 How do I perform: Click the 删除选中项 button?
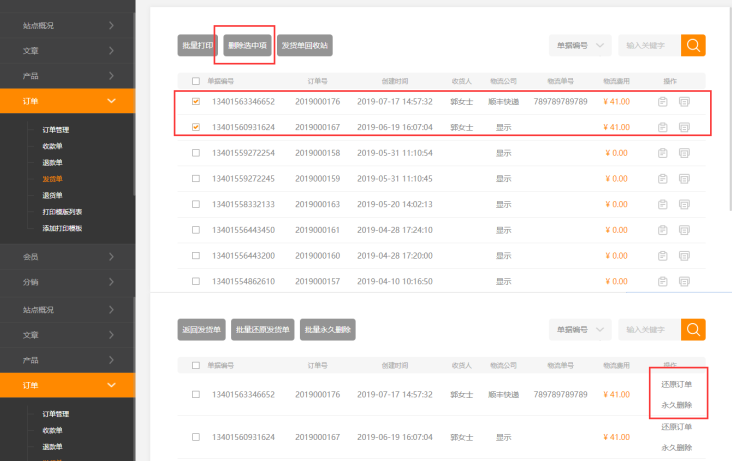244,46
